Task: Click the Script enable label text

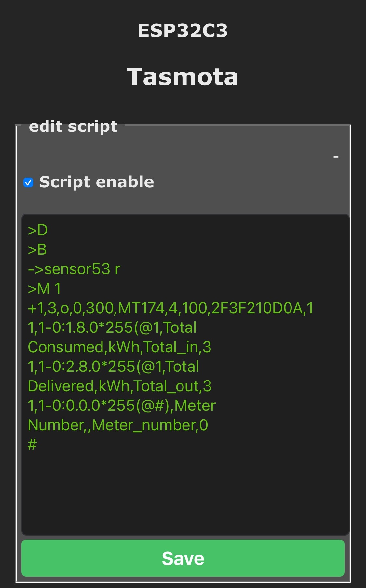Action: [x=97, y=182]
